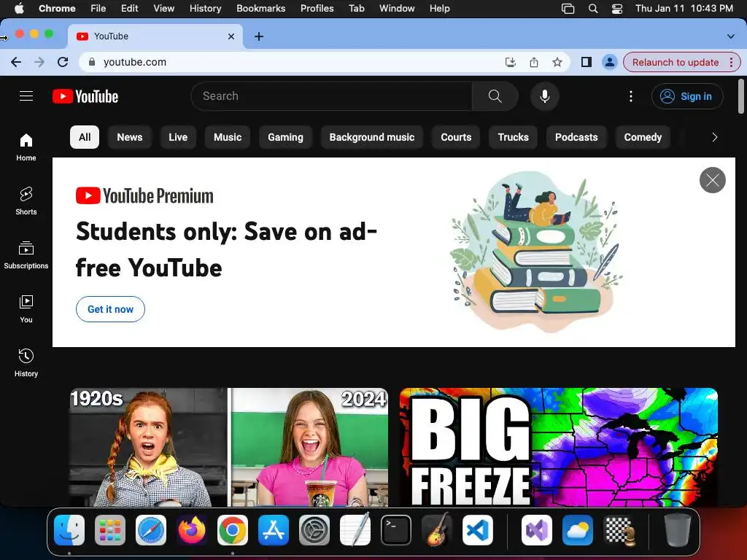Open macOS Control Center icon
The image size is (747, 560).
click(617, 9)
